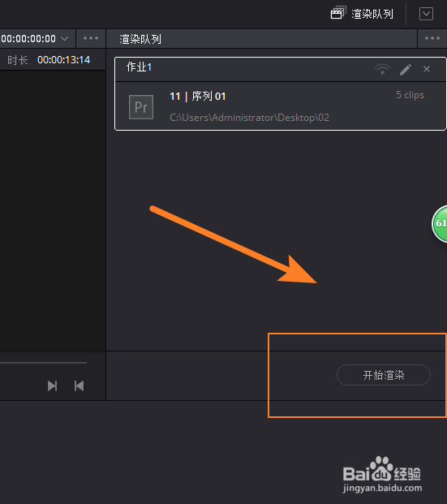Open render queue panel options (three dots)
The image size is (447, 504).
(432, 38)
